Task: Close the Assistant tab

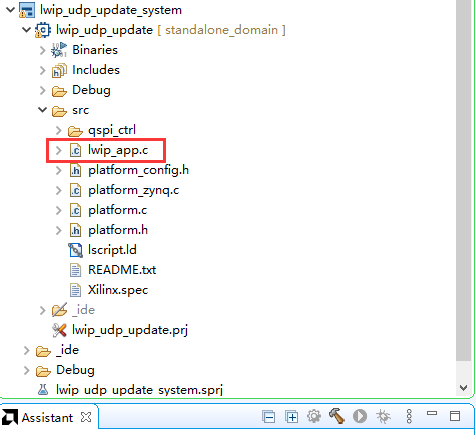Action: (x=86, y=417)
